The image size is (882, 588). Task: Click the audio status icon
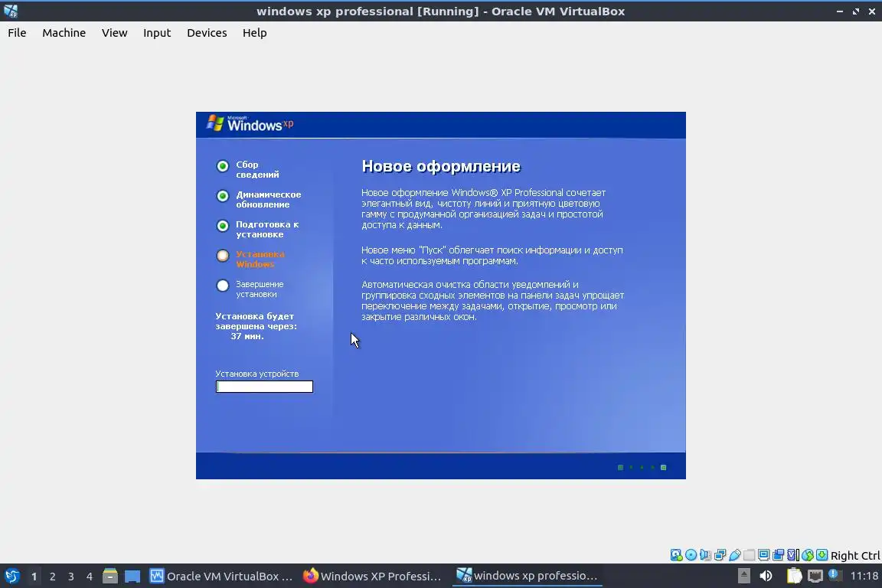click(705, 555)
